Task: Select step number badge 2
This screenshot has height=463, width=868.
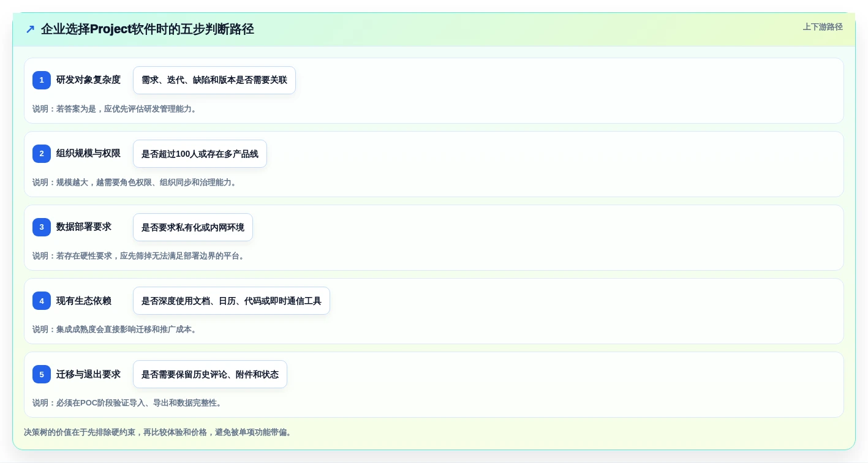Action: 42,154
